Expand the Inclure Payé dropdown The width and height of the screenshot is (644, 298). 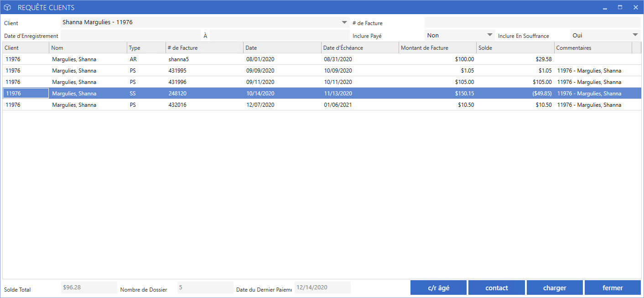[x=490, y=35]
